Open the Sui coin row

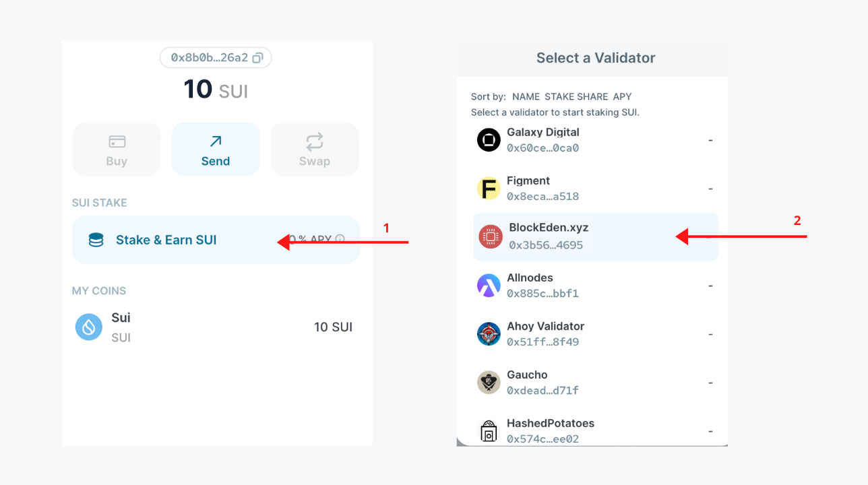(x=216, y=327)
